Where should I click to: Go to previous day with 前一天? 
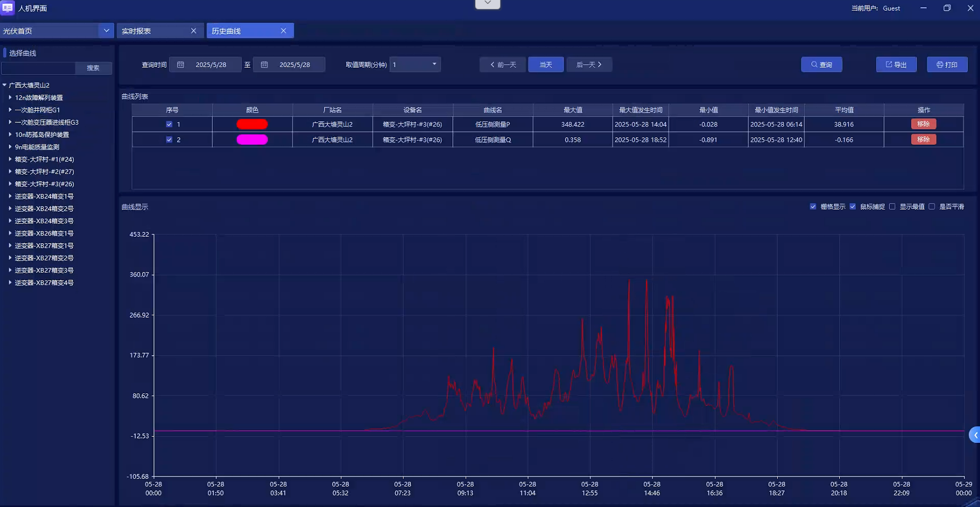click(x=503, y=65)
